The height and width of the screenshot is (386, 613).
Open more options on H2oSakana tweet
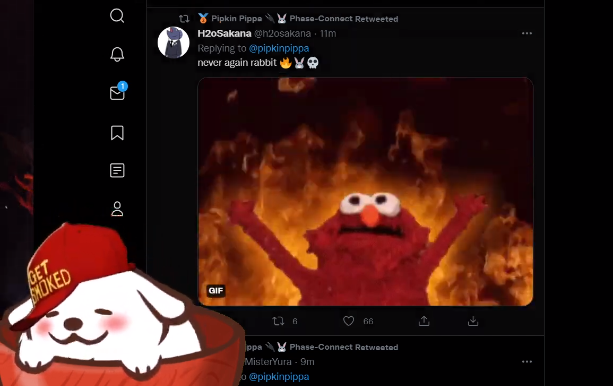coord(527,33)
